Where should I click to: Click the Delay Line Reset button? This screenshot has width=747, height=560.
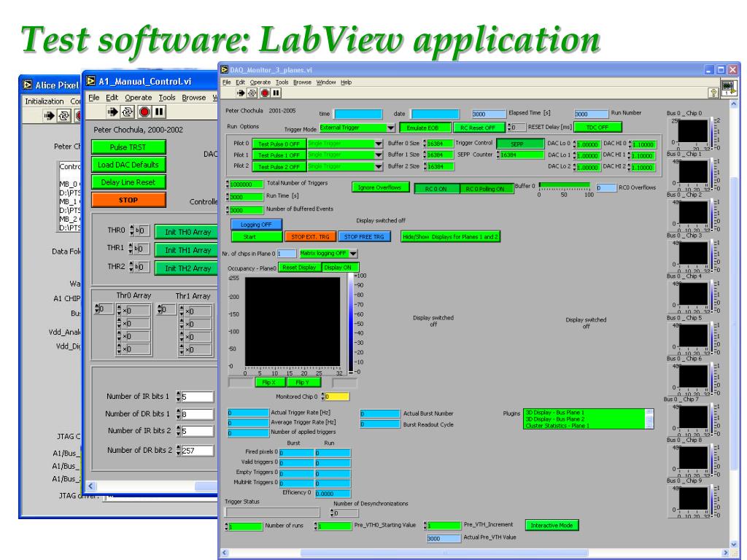pyautogui.click(x=128, y=182)
